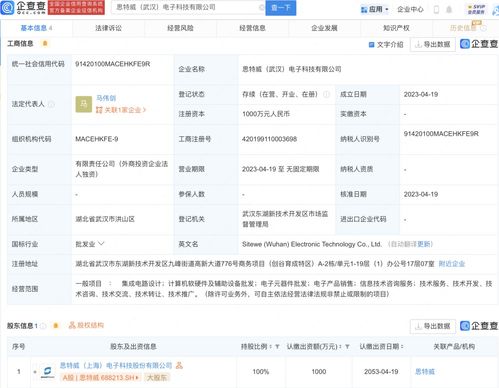Screen dimensions: 499x388
Task: Open the 附近企业 link after registered address
Action: (452, 264)
